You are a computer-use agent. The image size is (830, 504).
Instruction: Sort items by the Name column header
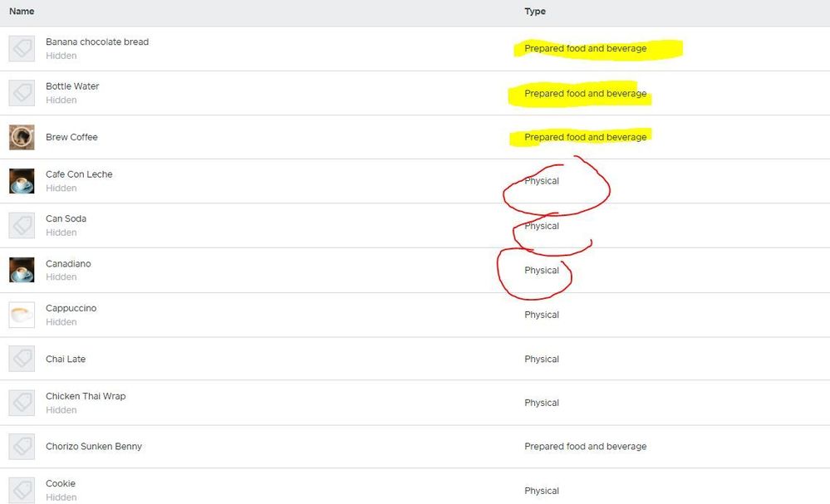(22, 12)
